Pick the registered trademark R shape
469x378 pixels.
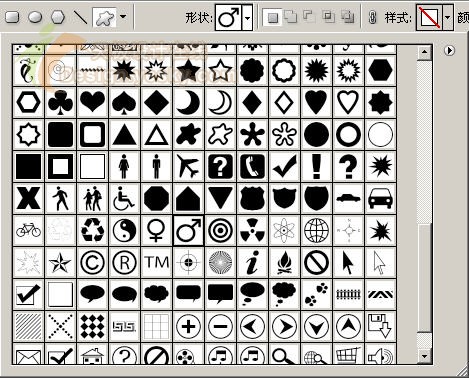point(124,262)
